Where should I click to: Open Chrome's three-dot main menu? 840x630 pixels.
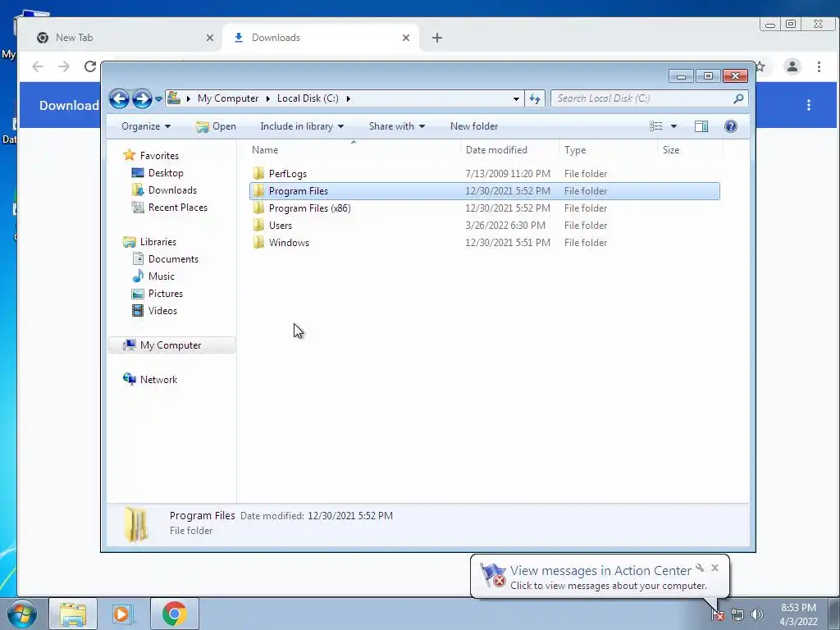(x=819, y=66)
